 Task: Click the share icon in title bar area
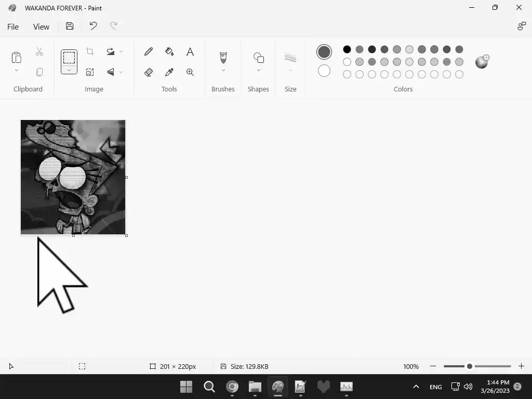(522, 26)
